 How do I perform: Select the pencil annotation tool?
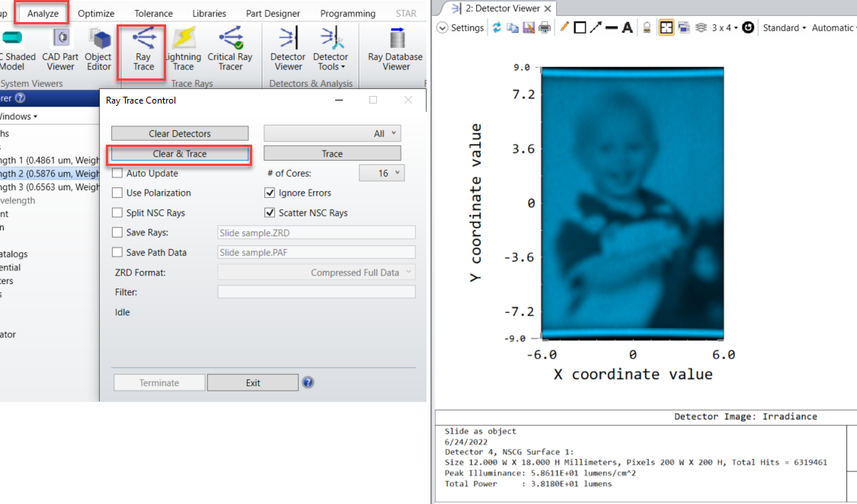564,27
